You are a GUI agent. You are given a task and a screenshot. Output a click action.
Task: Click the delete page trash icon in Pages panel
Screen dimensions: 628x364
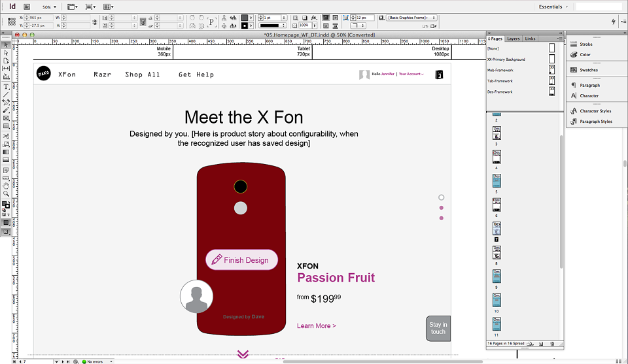(552, 344)
